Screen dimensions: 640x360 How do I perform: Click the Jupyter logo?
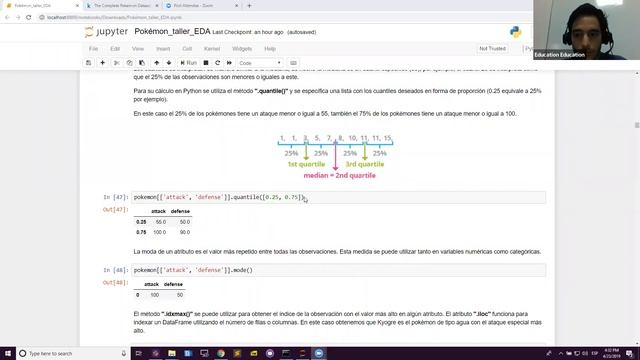(x=106, y=32)
